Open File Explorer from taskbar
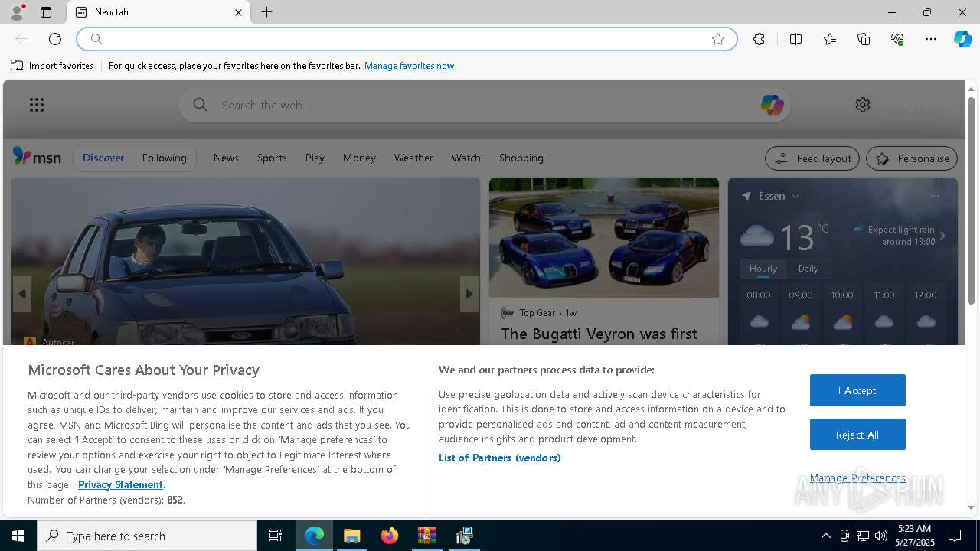Image resolution: width=980 pixels, height=551 pixels. pyautogui.click(x=352, y=536)
